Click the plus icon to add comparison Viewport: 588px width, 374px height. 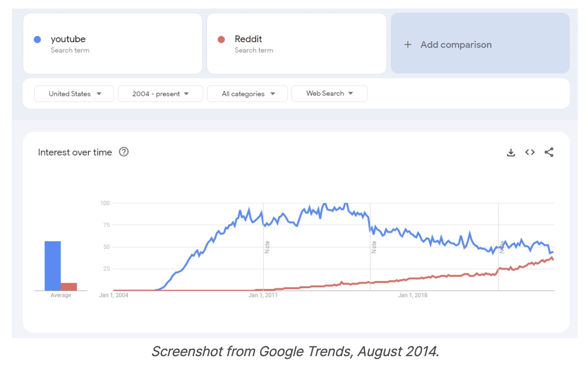click(408, 45)
